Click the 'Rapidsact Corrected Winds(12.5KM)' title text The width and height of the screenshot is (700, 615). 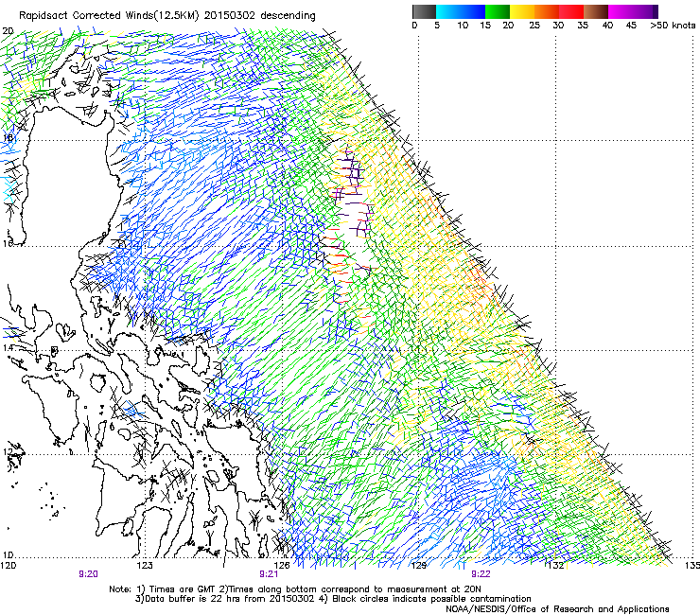[x=110, y=16]
